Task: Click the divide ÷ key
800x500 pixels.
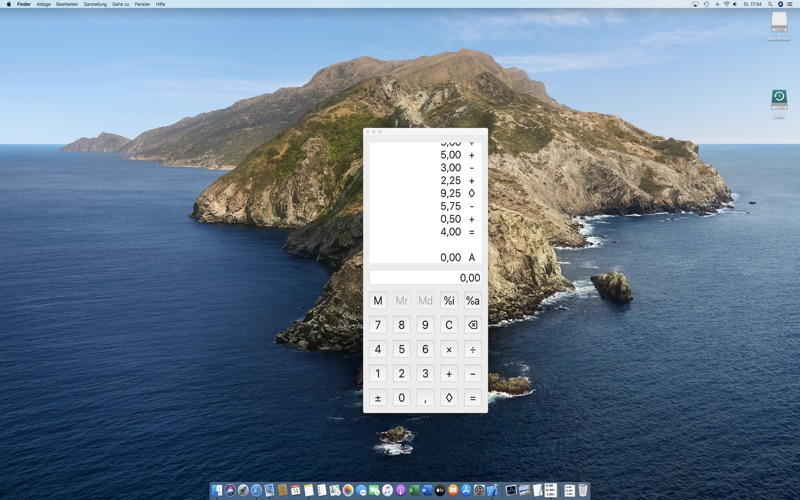Action: [472, 349]
